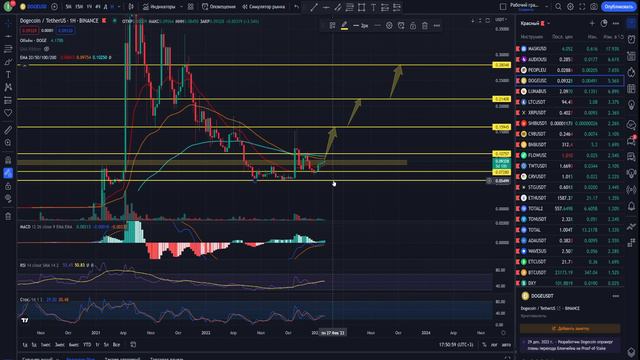The width and height of the screenshot is (640, 360).
Task: Click the blue Publish (Опубликовать) button
Action: (x=618, y=7)
